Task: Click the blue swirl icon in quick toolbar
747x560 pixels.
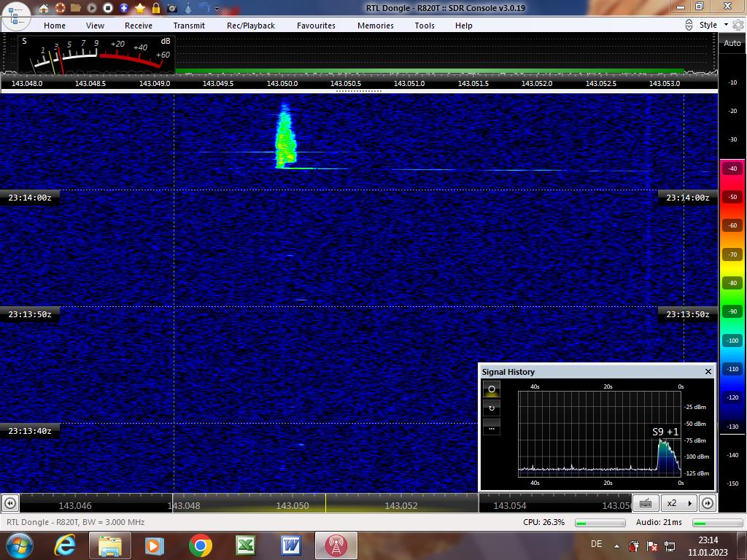Action: [x=204, y=7]
